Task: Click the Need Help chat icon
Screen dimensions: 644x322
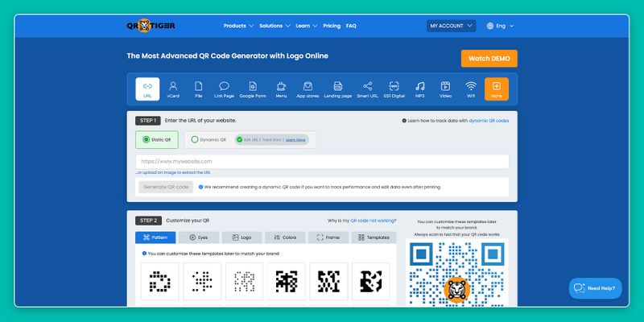Action: [595, 288]
